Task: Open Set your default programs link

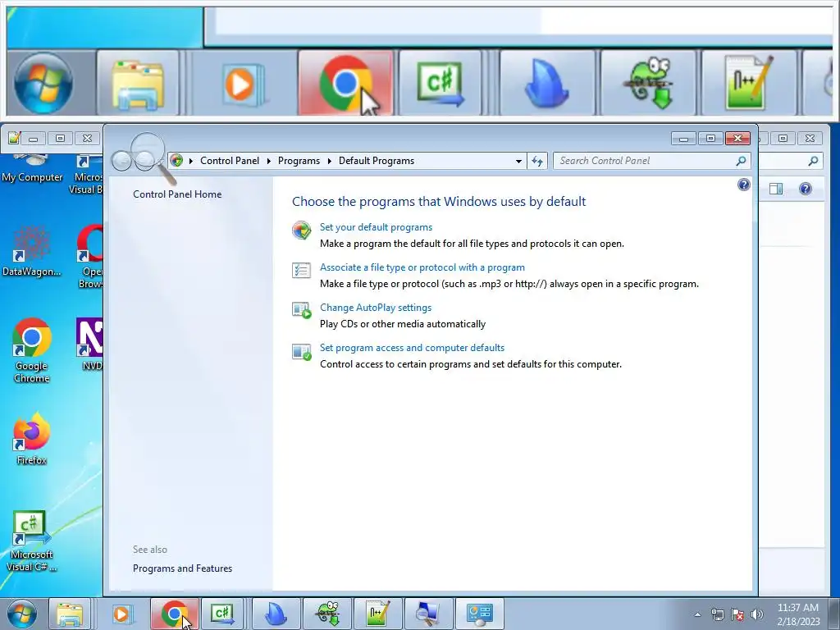Action: 376,227
